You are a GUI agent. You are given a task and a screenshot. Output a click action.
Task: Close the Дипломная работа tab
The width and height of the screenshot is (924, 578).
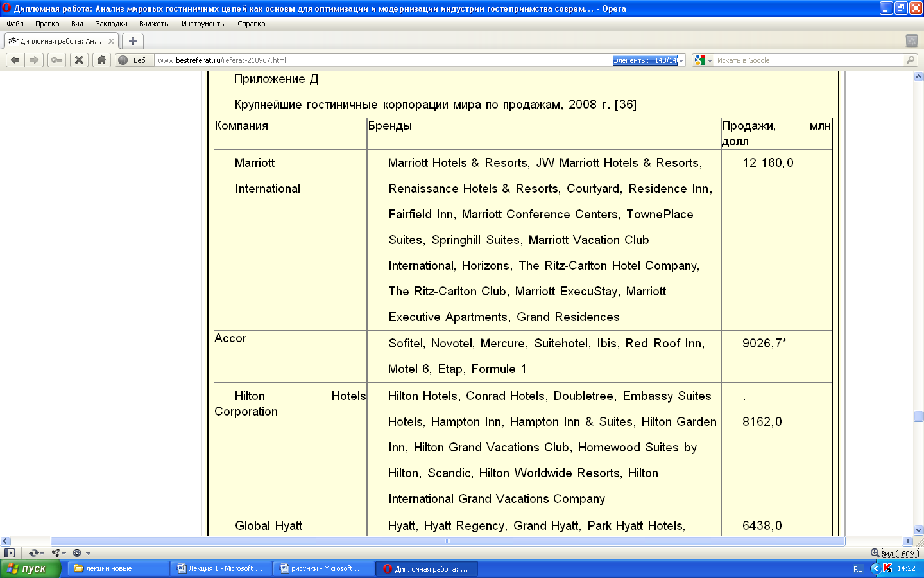coord(111,41)
